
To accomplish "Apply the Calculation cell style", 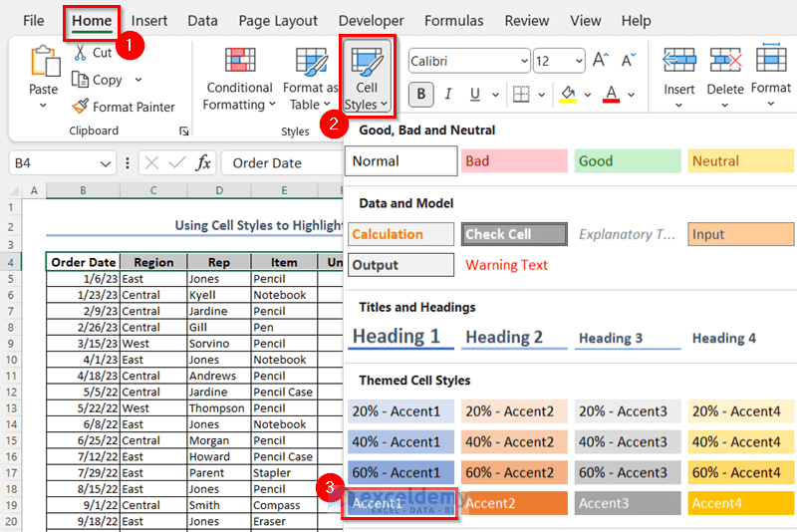I will (401, 234).
